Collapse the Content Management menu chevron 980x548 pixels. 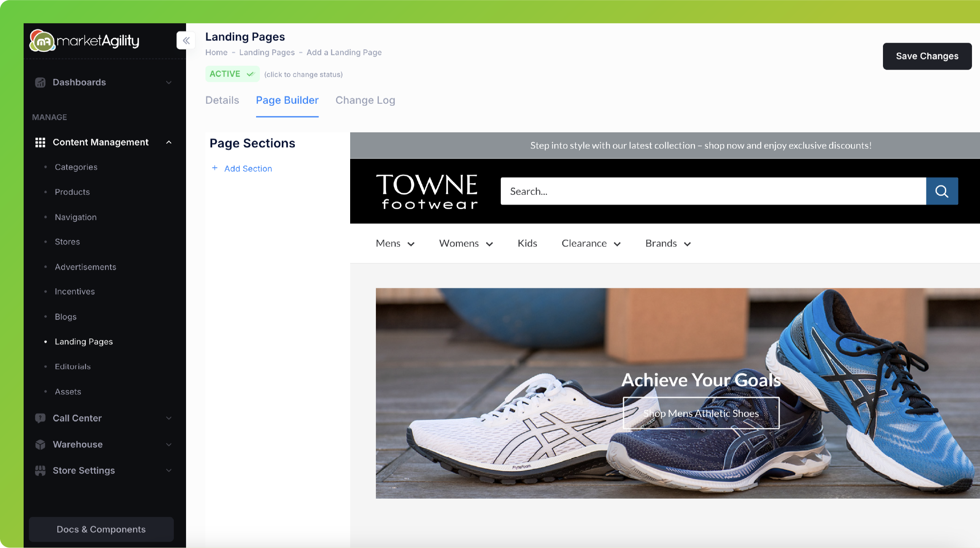point(169,142)
